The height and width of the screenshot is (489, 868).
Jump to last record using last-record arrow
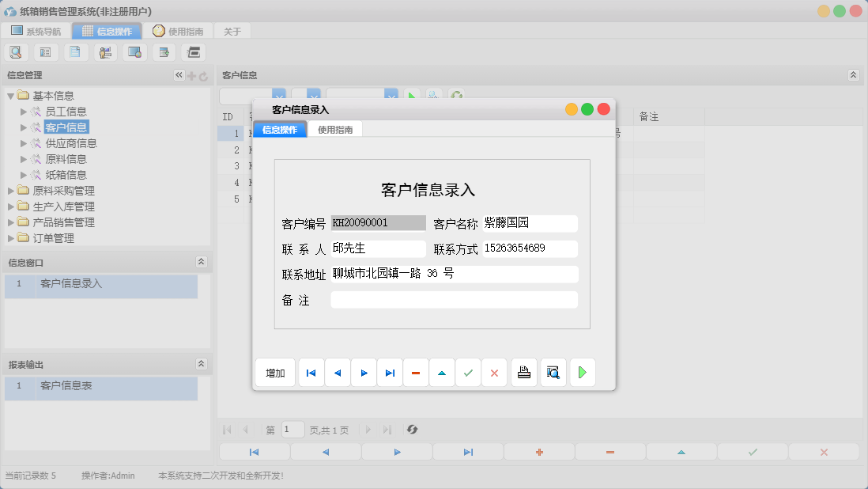click(390, 372)
